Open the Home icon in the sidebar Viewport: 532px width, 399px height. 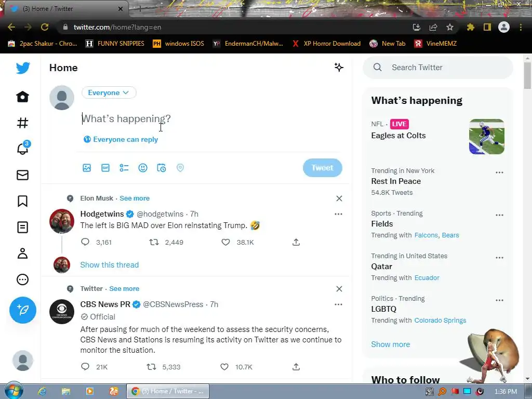[23, 97]
